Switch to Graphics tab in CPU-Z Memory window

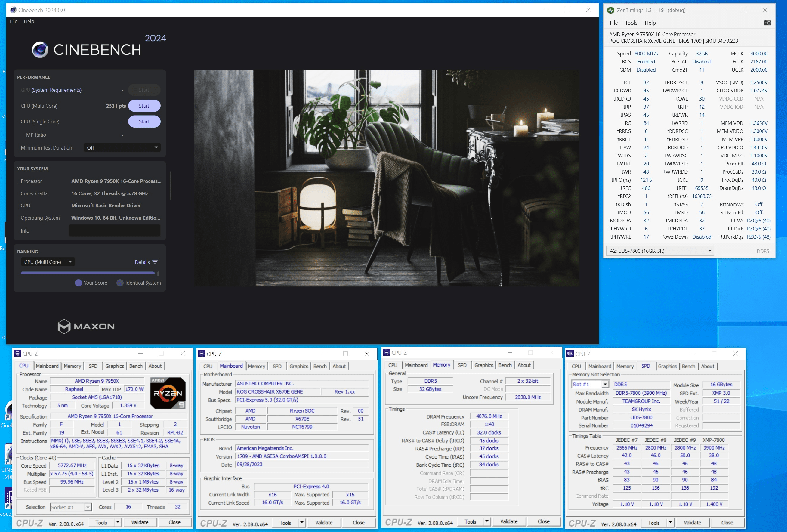coord(483,365)
